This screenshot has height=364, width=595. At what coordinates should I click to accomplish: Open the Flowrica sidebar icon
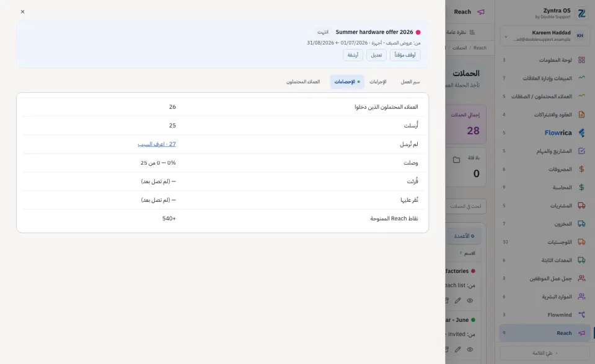(x=581, y=132)
